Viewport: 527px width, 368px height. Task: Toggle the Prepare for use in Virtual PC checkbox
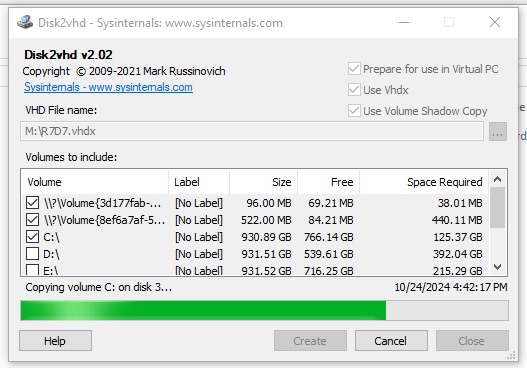click(354, 69)
